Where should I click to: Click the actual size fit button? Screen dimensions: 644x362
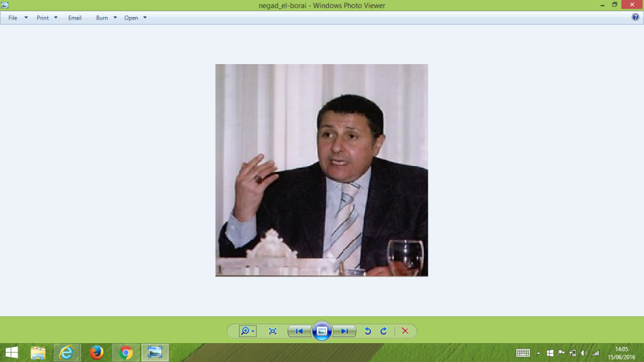click(x=272, y=331)
